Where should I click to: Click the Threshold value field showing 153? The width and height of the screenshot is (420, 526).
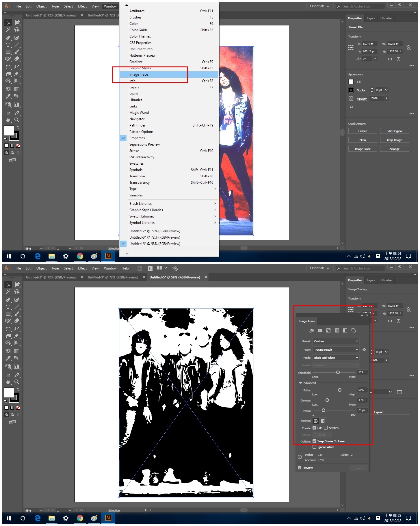pyautogui.click(x=362, y=372)
